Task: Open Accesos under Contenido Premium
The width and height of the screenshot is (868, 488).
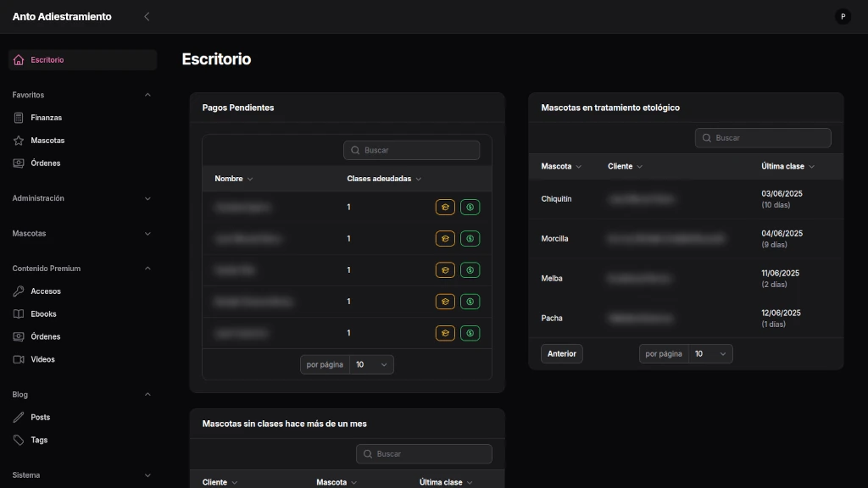Action: pyautogui.click(x=46, y=291)
